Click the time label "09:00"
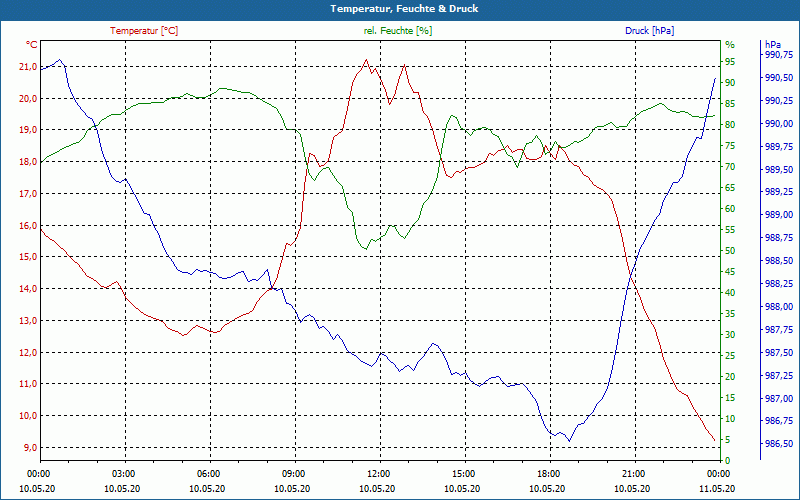The height and width of the screenshot is (500, 800). [x=293, y=473]
